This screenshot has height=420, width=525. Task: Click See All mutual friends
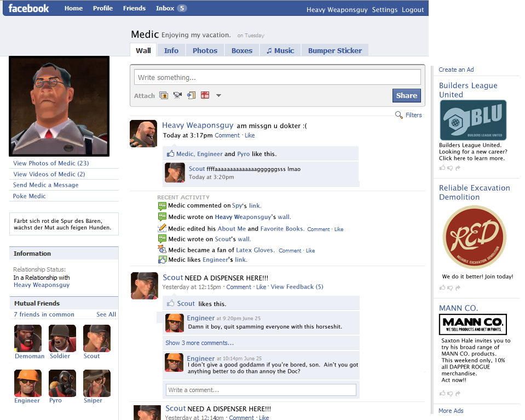[x=106, y=314]
